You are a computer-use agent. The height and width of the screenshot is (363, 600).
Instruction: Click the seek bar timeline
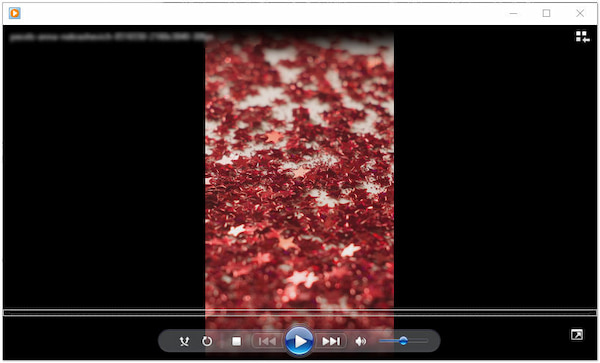point(300,313)
